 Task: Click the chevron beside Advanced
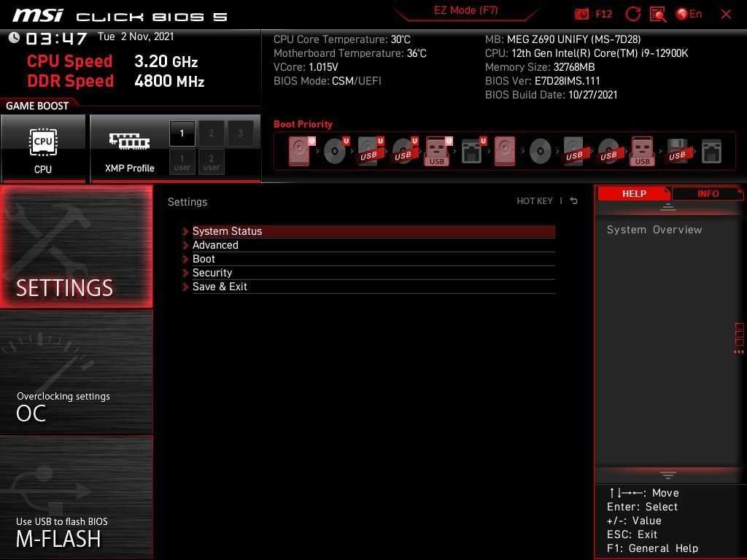coord(185,245)
